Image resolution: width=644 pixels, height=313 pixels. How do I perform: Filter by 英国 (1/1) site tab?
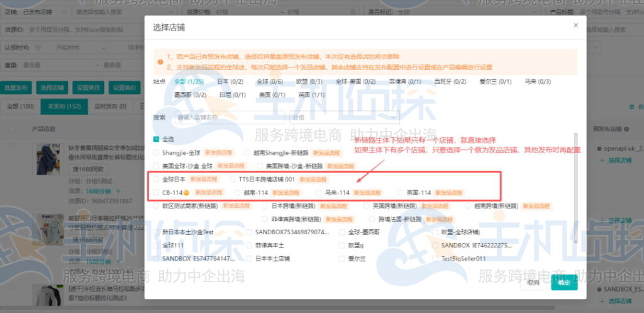311,95
